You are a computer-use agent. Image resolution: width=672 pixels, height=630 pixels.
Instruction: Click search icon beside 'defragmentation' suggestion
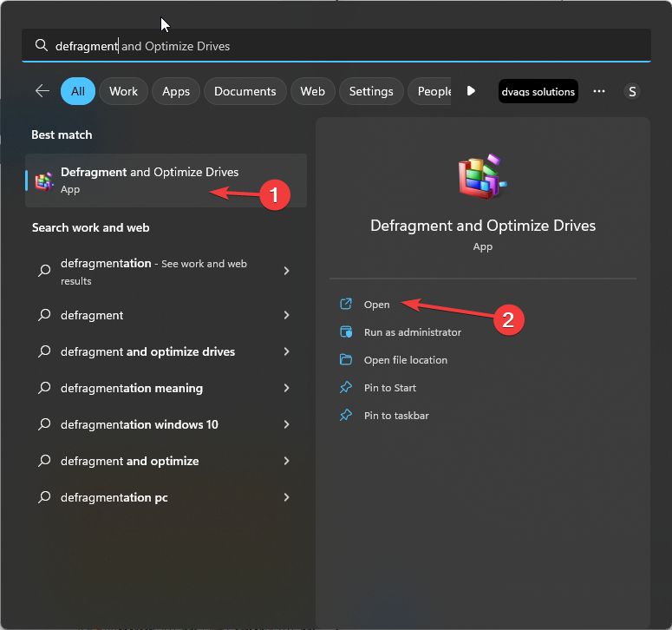[44, 271]
